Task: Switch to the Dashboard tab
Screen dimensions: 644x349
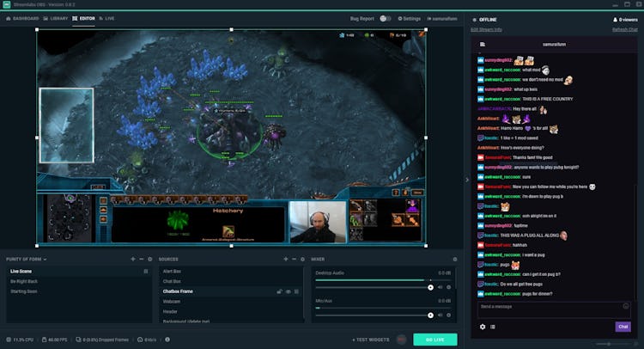Action: pos(22,19)
